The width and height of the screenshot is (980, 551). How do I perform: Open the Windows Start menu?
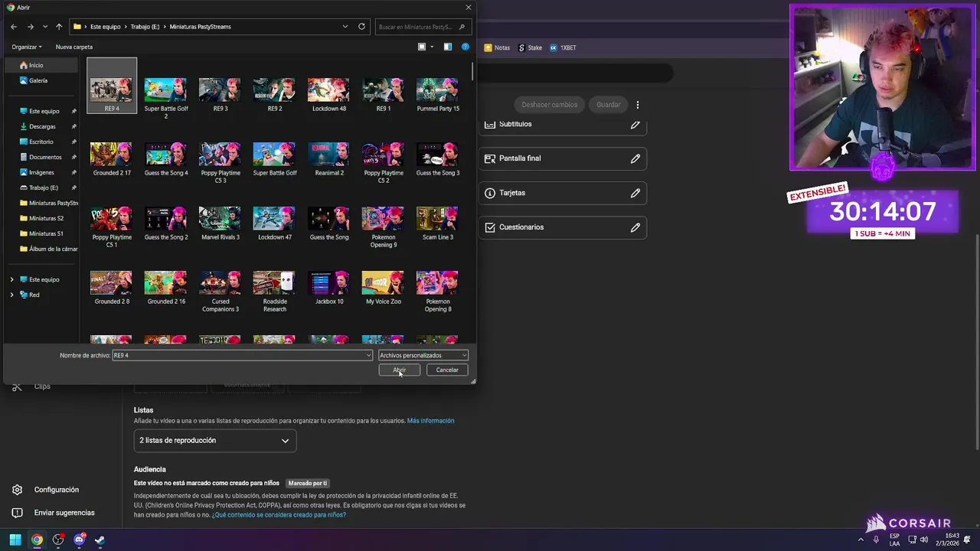15,540
